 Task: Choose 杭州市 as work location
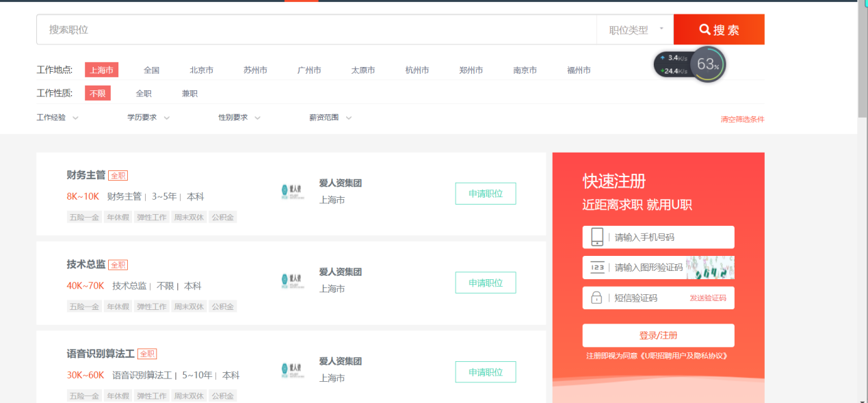pos(417,70)
